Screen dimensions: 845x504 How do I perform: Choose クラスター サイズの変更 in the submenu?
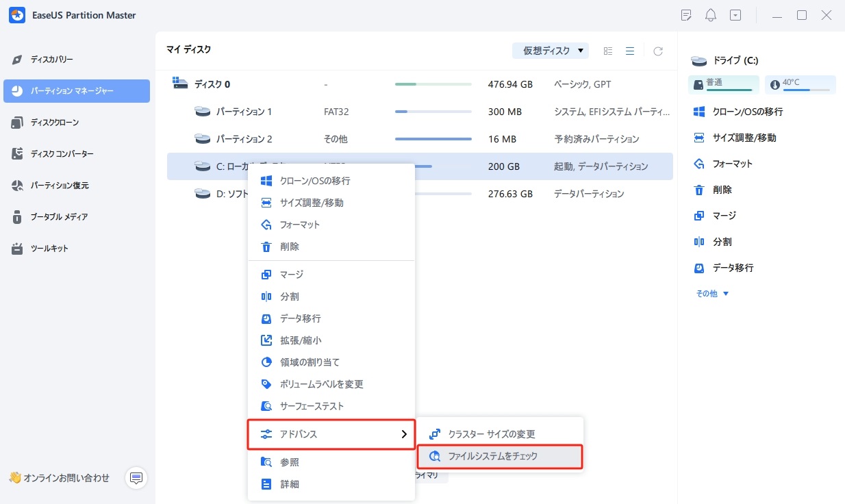click(501, 434)
